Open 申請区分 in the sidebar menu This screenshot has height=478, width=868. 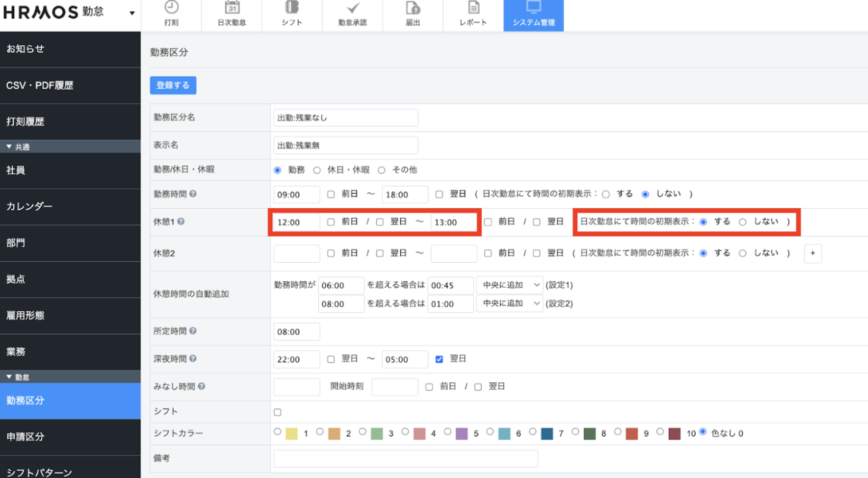tap(70, 437)
